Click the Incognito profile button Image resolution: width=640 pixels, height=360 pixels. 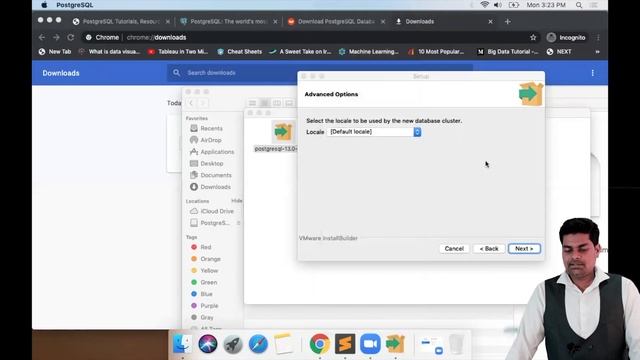tap(567, 38)
